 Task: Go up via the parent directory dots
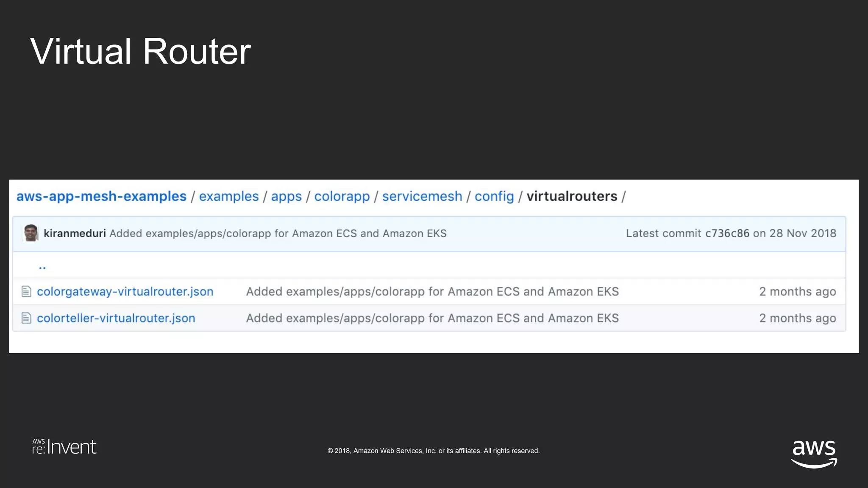[x=42, y=267]
